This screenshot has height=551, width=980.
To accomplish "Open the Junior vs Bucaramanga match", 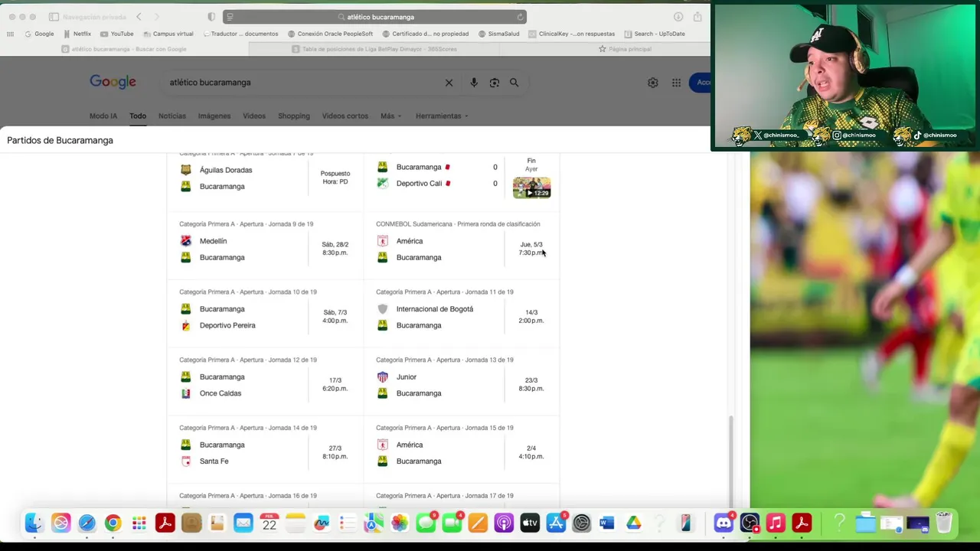I will (462, 382).
